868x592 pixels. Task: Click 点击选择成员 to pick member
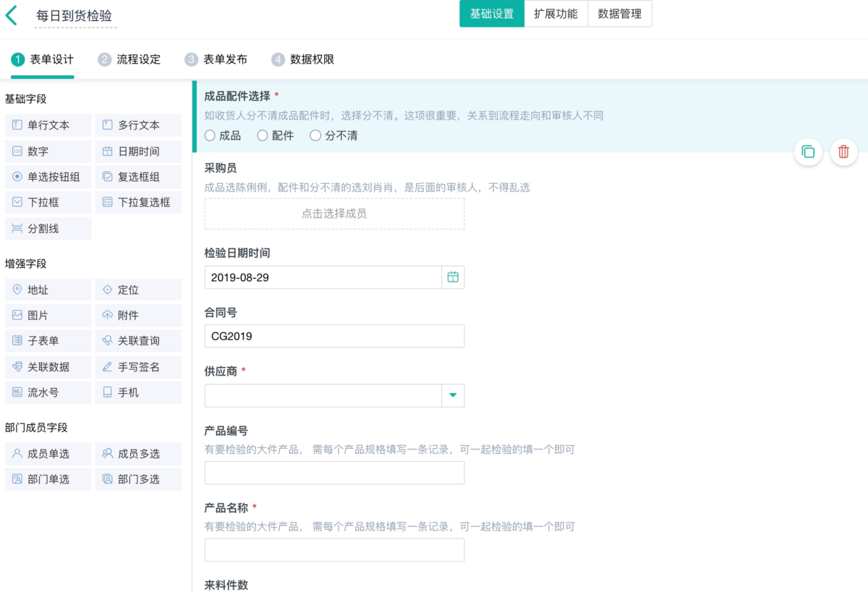334,214
